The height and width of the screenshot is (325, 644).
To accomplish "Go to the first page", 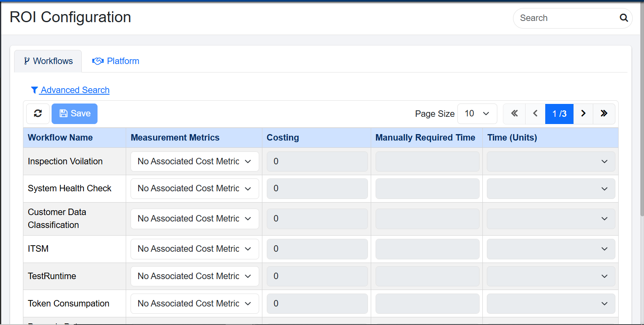I will click(514, 114).
